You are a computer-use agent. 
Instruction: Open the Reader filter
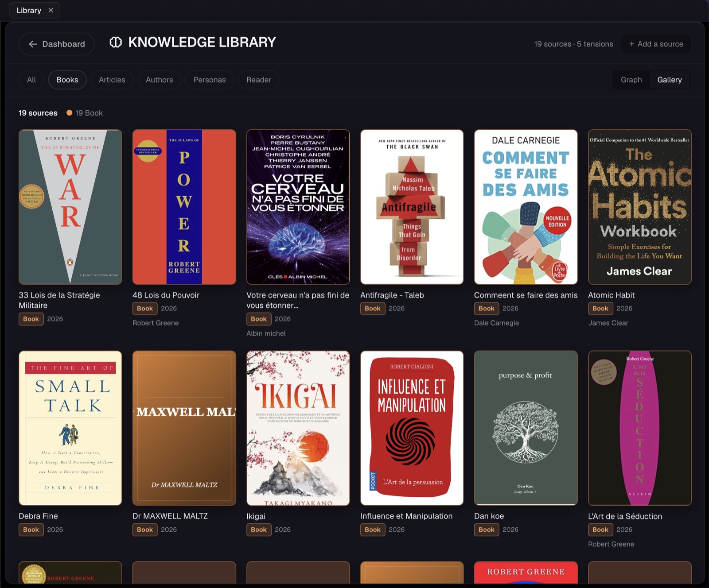259,80
